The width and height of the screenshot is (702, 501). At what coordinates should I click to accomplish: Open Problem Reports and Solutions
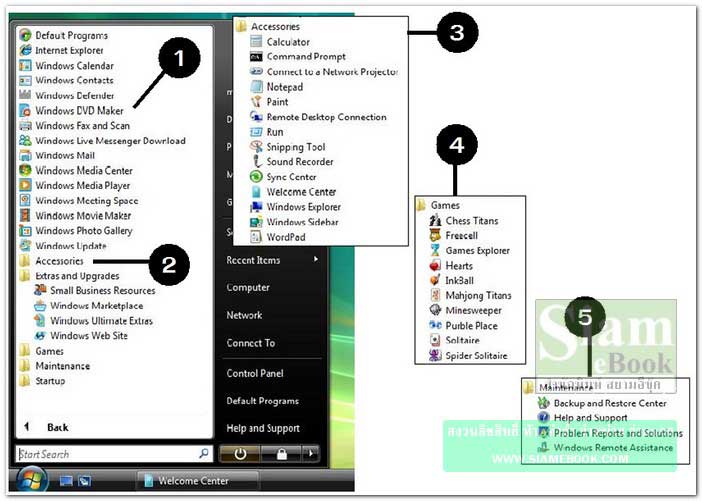point(610,433)
